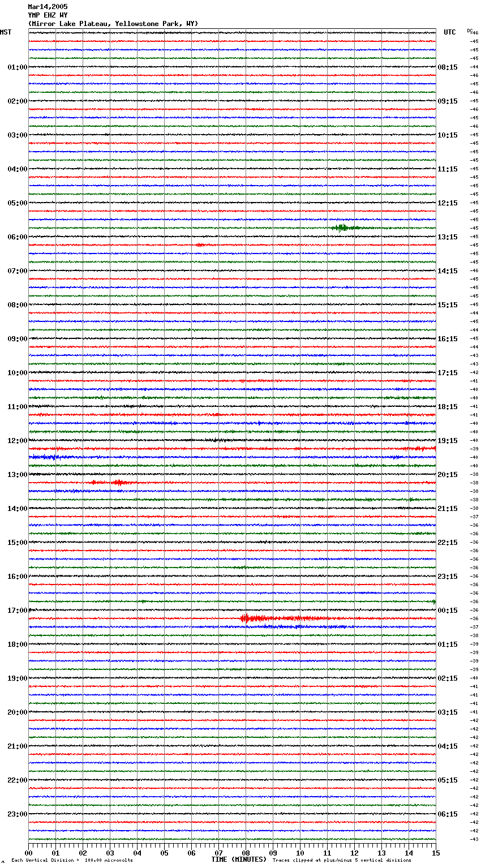Click minute '03' on the bottom axis
The height and width of the screenshot is (868, 481).
point(110,853)
